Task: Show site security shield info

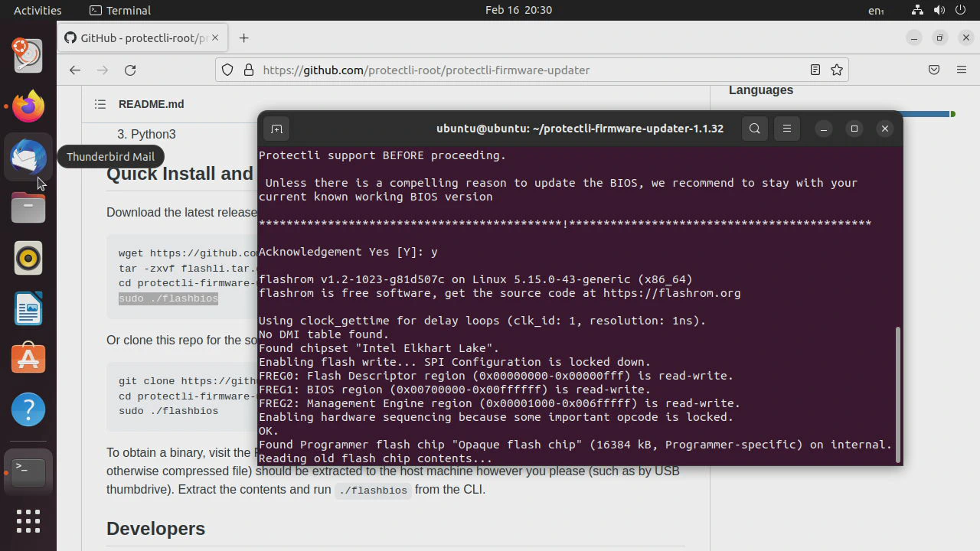Action: click(227, 70)
